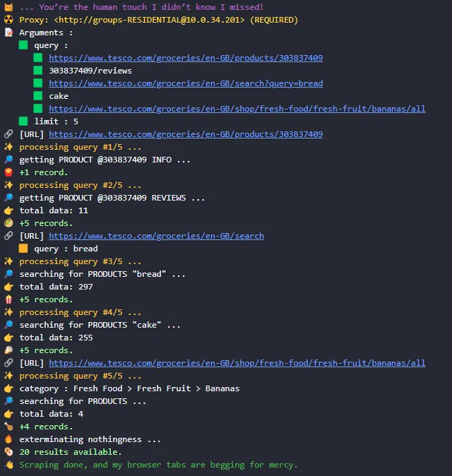Viewport: 452px width, 476px height.
Task: Click the pointing hand beside total data: 255
Action: 8,338
